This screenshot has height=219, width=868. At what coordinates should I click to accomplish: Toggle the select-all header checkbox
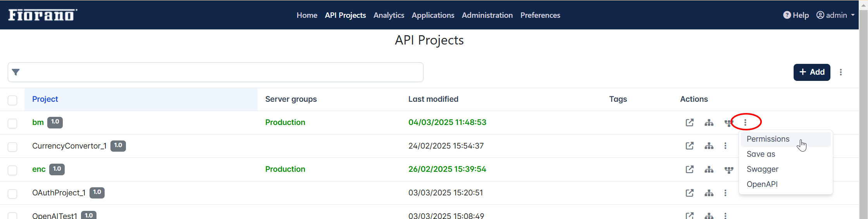(12, 100)
